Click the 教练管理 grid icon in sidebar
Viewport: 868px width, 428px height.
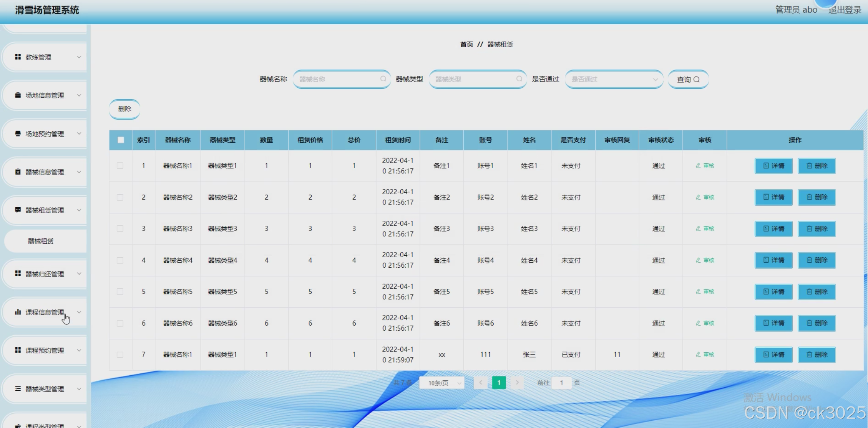[x=18, y=57]
